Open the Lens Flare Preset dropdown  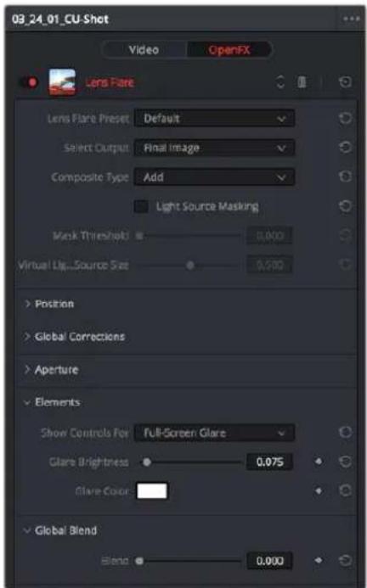point(214,119)
